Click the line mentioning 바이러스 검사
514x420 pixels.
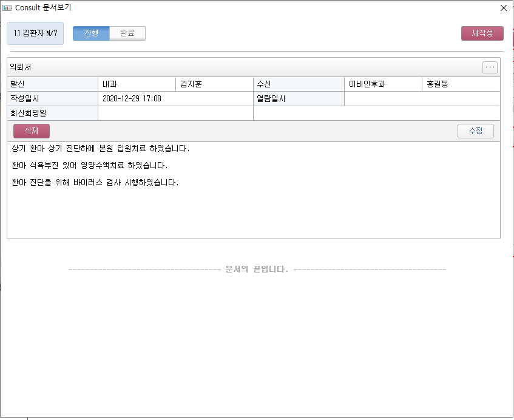(x=95, y=183)
